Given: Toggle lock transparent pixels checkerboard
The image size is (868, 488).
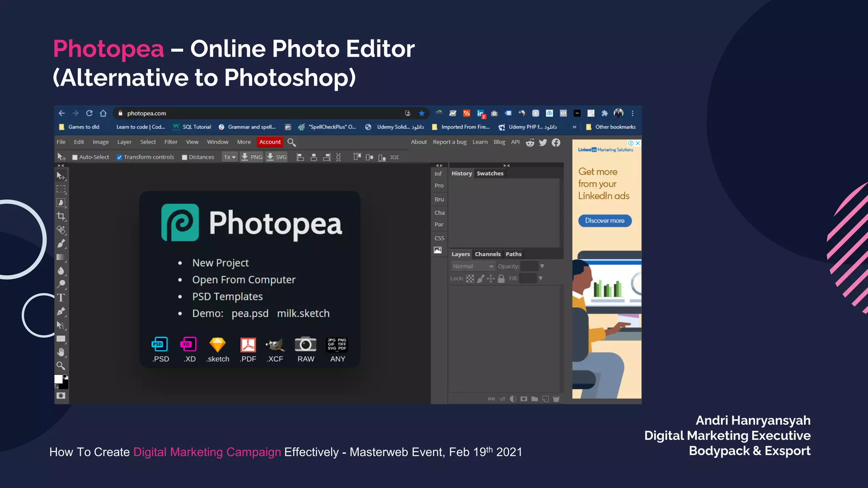Looking at the screenshot, I should (x=470, y=279).
